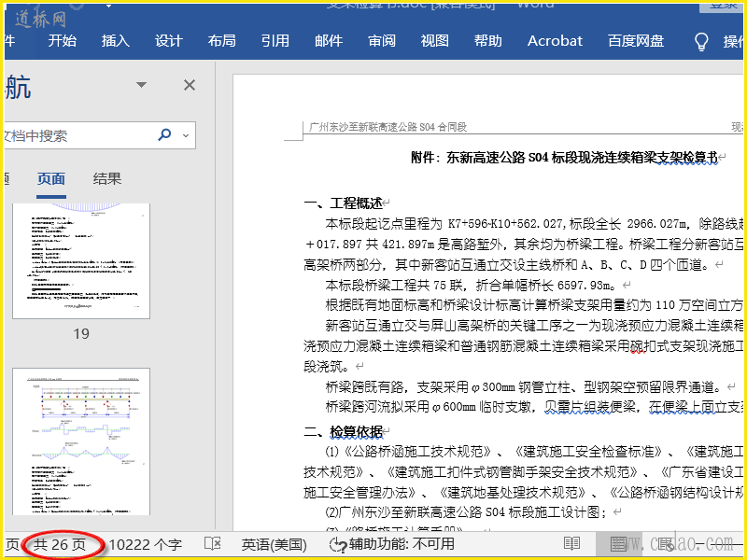Click in the document search field
This screenshot has height=560, width=747.
[x=75, y=135]
